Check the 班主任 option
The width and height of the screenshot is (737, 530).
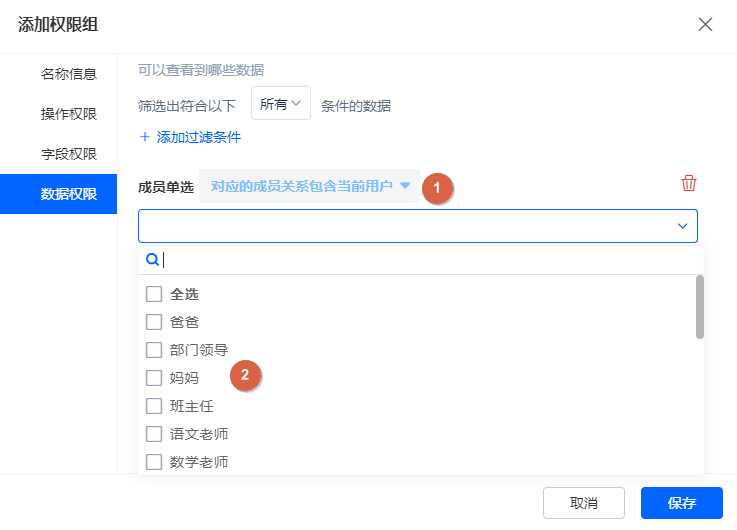click(154, 406)
